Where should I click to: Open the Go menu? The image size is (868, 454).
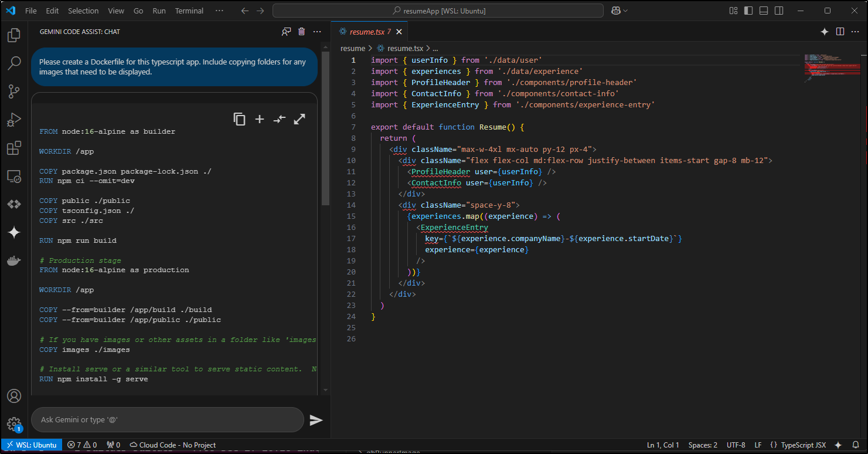click(x=138, y=11)
